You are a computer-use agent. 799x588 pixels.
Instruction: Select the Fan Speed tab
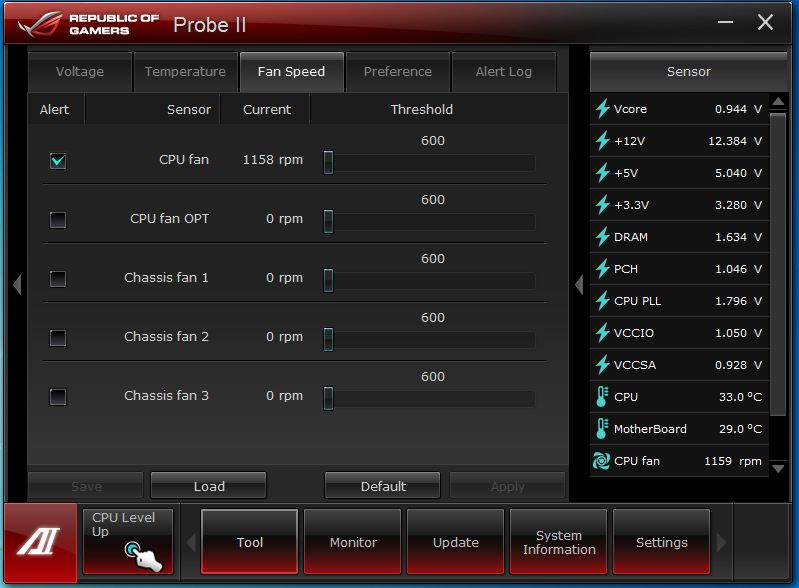pos(291,72)
